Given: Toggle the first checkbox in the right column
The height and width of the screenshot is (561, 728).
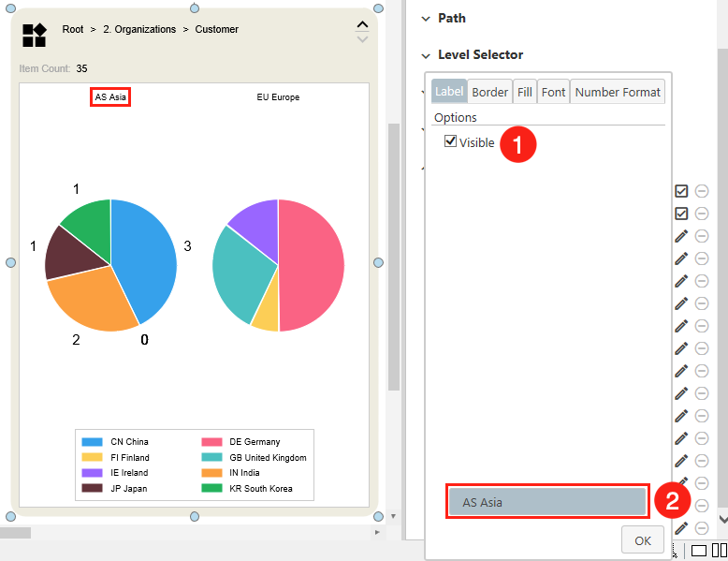Looking at the screenshot, I should 681,191.
